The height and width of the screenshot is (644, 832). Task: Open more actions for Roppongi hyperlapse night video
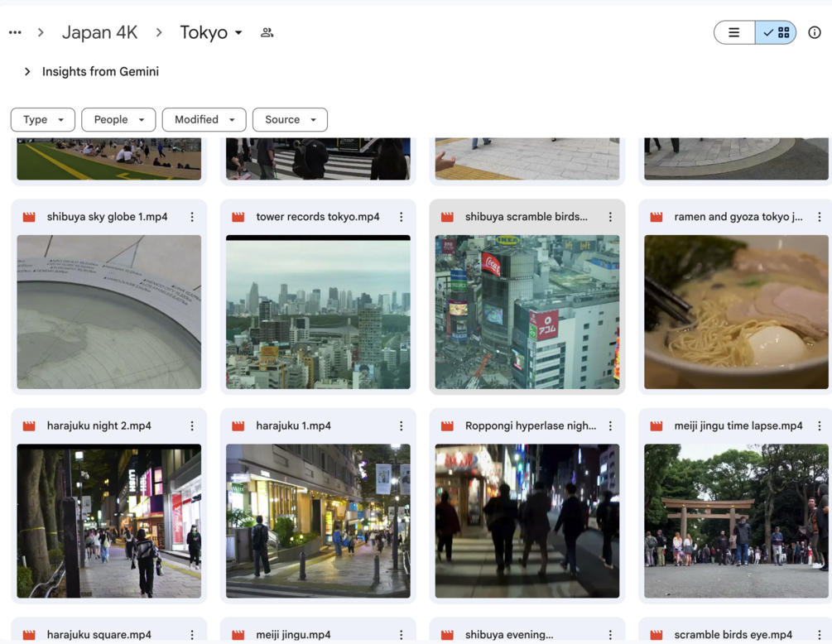(610, 426)
